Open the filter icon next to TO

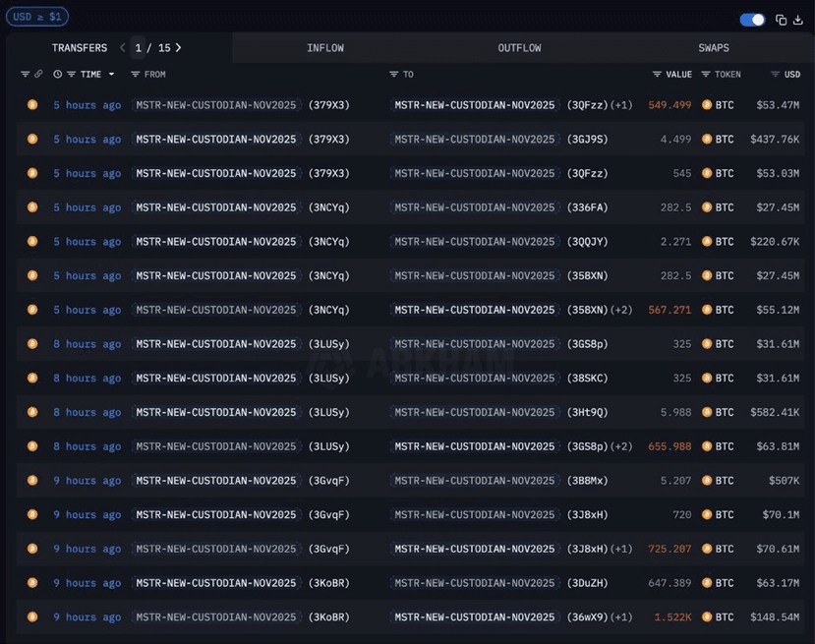click(x=393, y=75)
